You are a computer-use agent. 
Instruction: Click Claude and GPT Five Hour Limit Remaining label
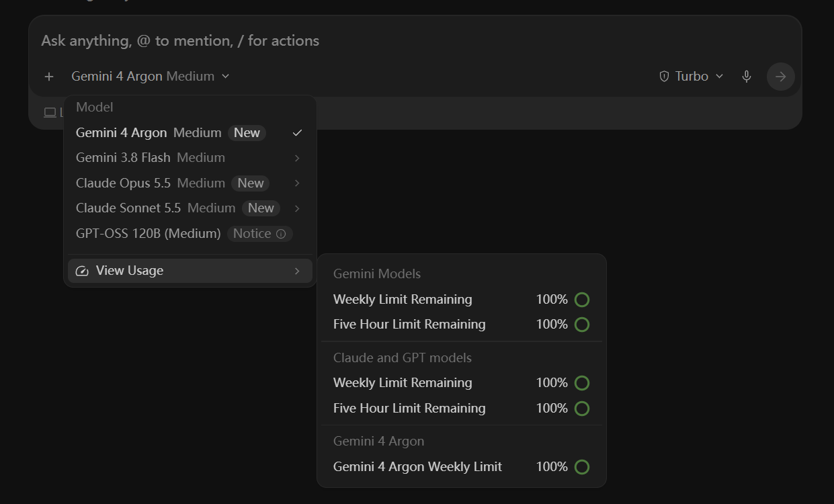pyautogui.click(x=409, y=409)
